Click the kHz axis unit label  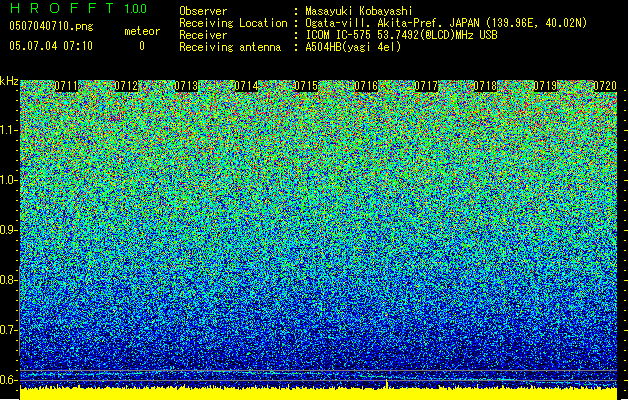(9, 81)
